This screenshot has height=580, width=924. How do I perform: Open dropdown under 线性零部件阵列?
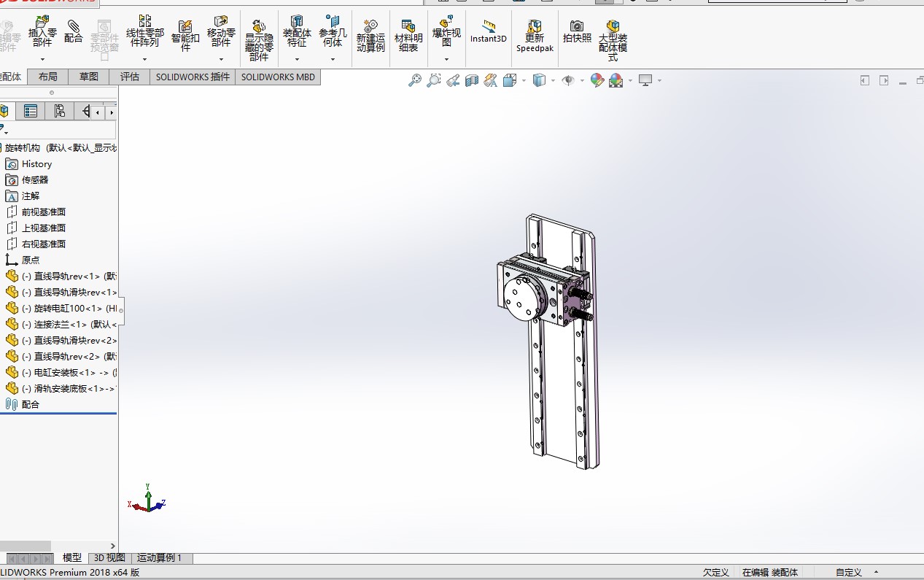click(x=145, y=59)
